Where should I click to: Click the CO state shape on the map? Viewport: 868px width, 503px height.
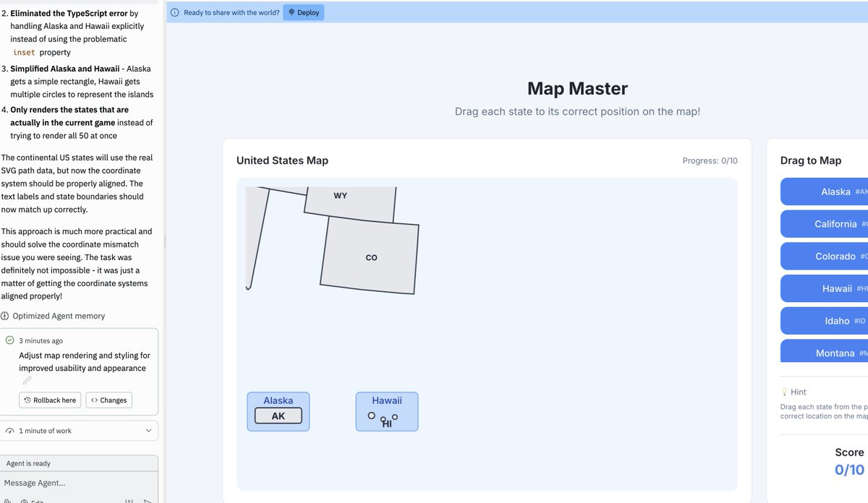pos(370,256)
